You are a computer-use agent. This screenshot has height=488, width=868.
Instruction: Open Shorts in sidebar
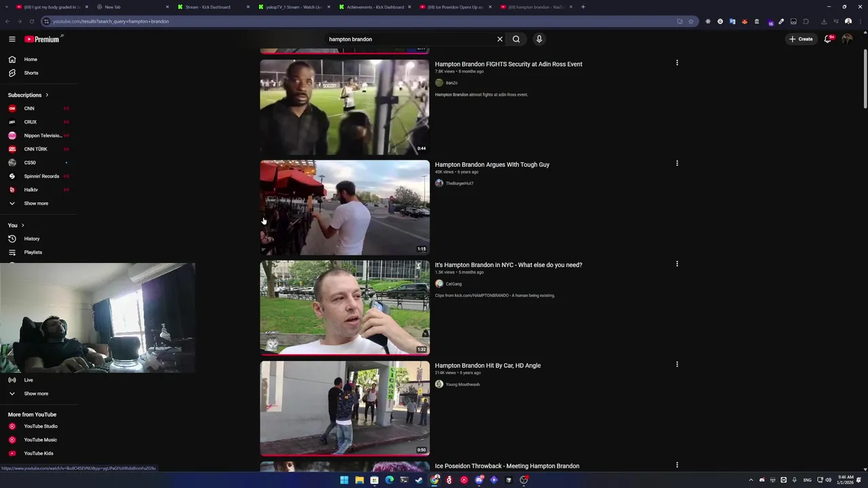tap(39, 73)
